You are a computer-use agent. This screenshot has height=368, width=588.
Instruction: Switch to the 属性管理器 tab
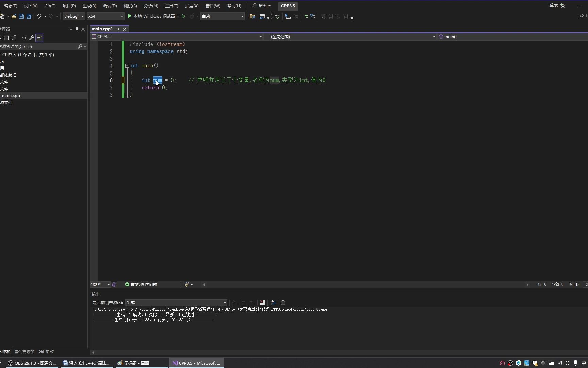pyautogui.click(x=24, y=351)
